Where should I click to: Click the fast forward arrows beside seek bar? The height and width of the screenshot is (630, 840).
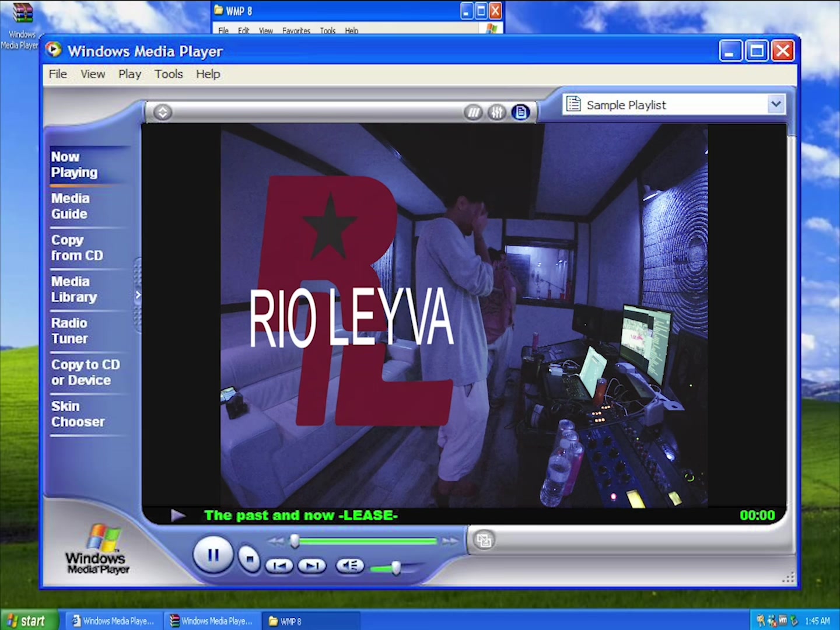pyautogui.click(x=449, y=541)
